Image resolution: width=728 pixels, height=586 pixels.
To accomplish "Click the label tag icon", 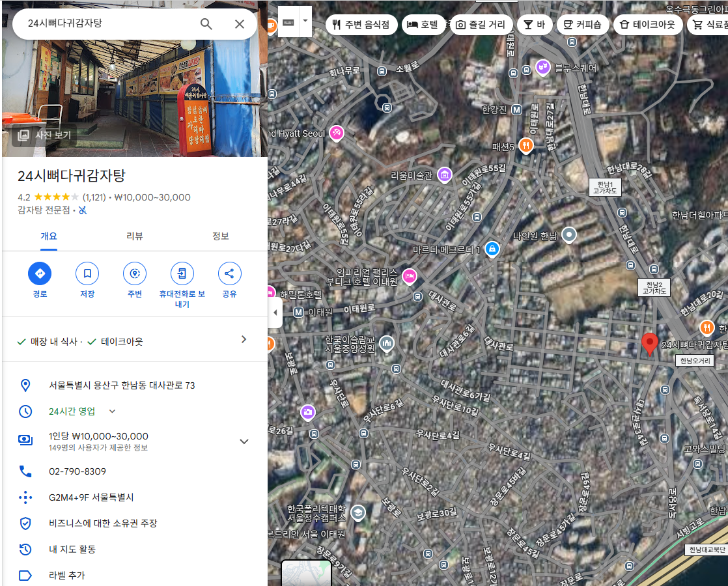I will pos(25,576).
